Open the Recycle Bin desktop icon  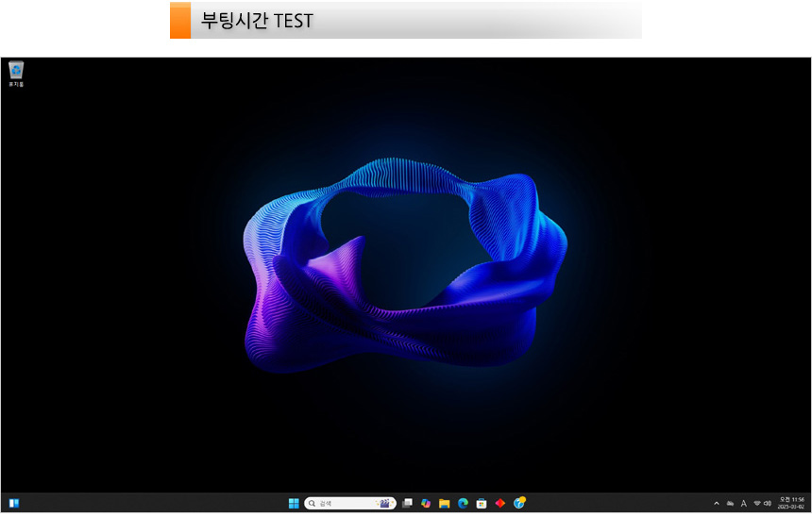tap(16, 72)
